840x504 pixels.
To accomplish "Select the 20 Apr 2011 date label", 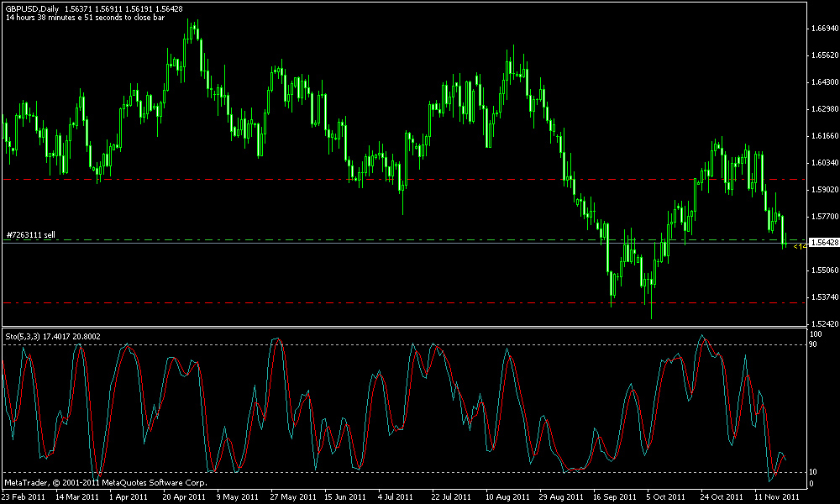I will tap(184, 496).
